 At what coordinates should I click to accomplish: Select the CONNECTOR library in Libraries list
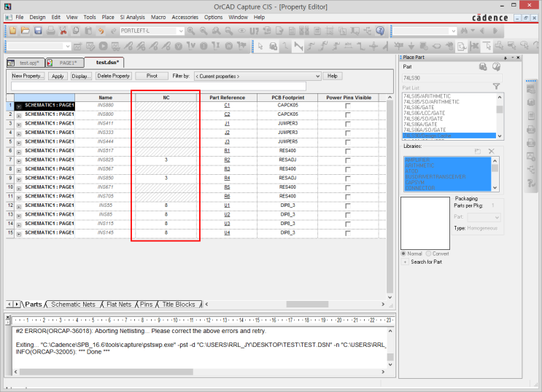tap(448, 188)
